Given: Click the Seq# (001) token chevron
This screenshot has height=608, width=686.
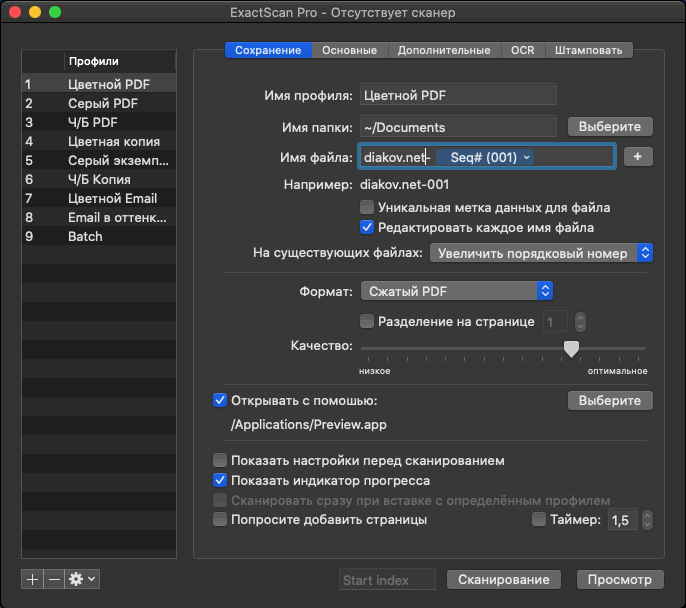Looking at the screenshot, I should (x=527, y=157).
